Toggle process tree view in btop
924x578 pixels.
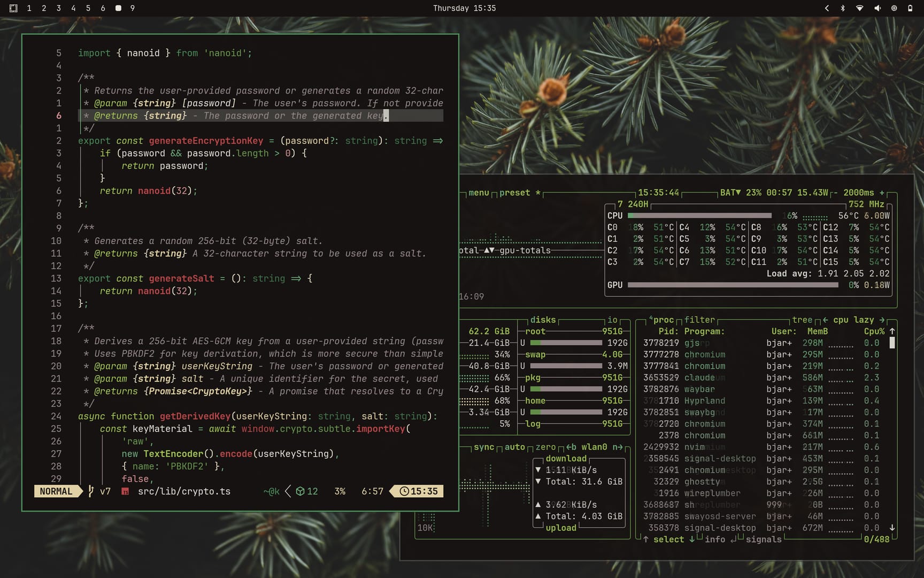click(x=802, y=320)
